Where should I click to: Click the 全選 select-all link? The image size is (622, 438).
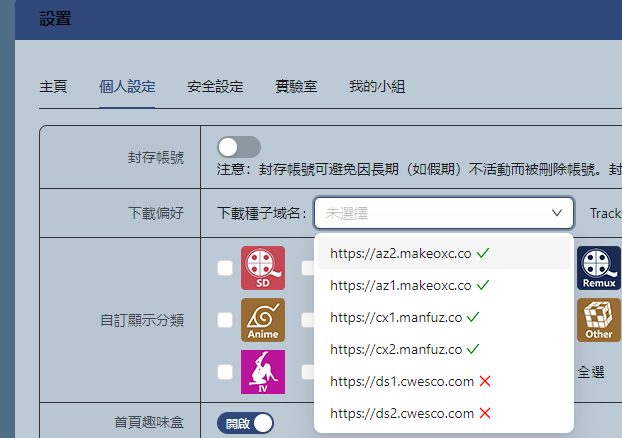pos(591,372)
